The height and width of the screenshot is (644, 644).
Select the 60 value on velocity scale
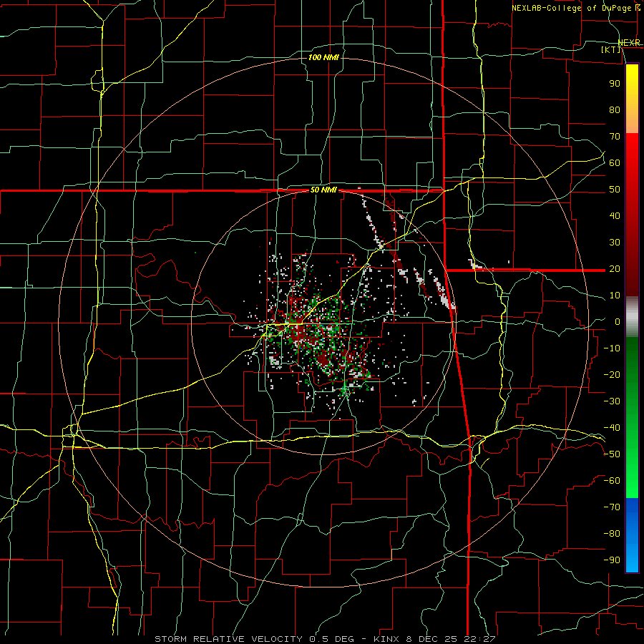click(x=615, y=162)
